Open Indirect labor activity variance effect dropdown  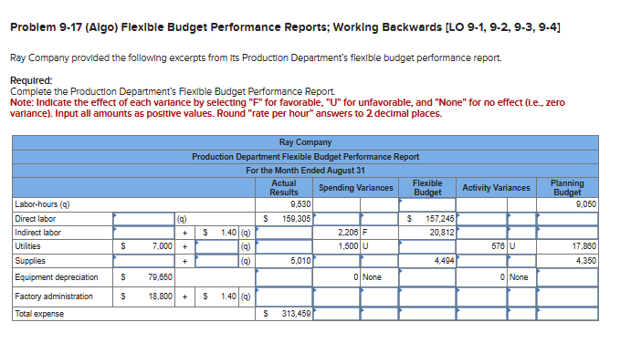521,233
